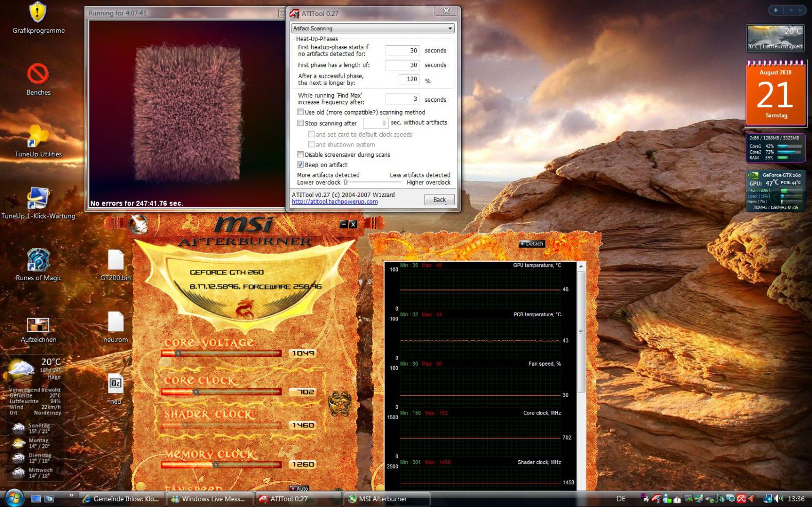The height and width of the screenshot is (507, 812).
Task: Click the Core Voltage value box 1049
Action: coord(303,353)
